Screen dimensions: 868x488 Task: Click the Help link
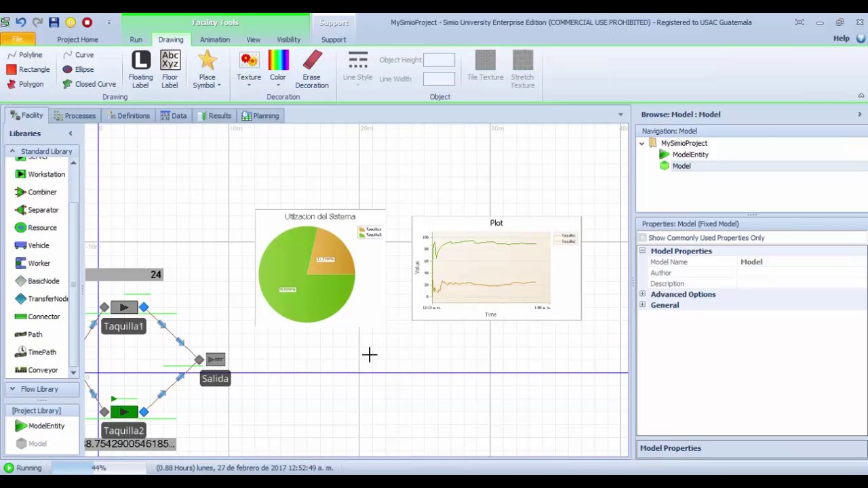(842, 39)
